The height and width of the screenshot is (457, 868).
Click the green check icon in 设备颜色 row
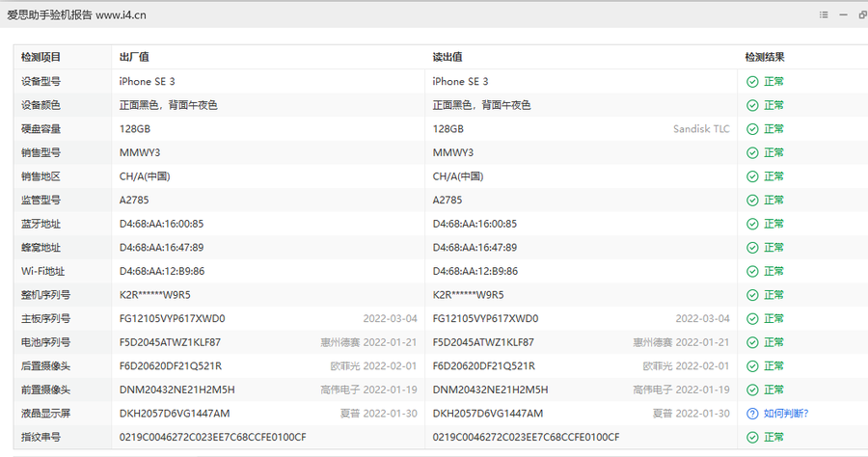point(752,105)
